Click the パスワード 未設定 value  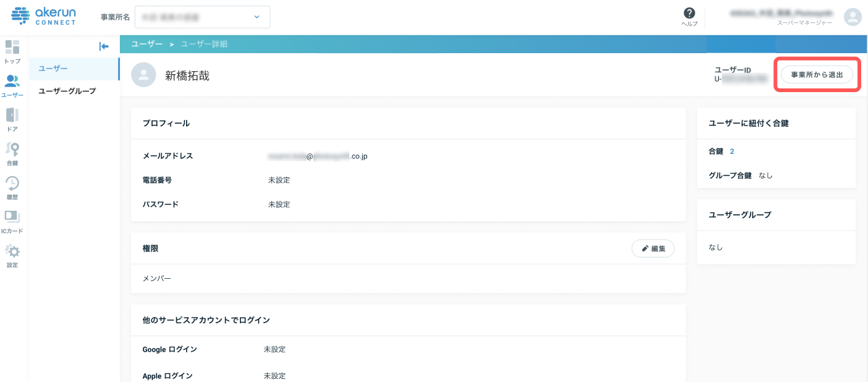coord(279,205)
